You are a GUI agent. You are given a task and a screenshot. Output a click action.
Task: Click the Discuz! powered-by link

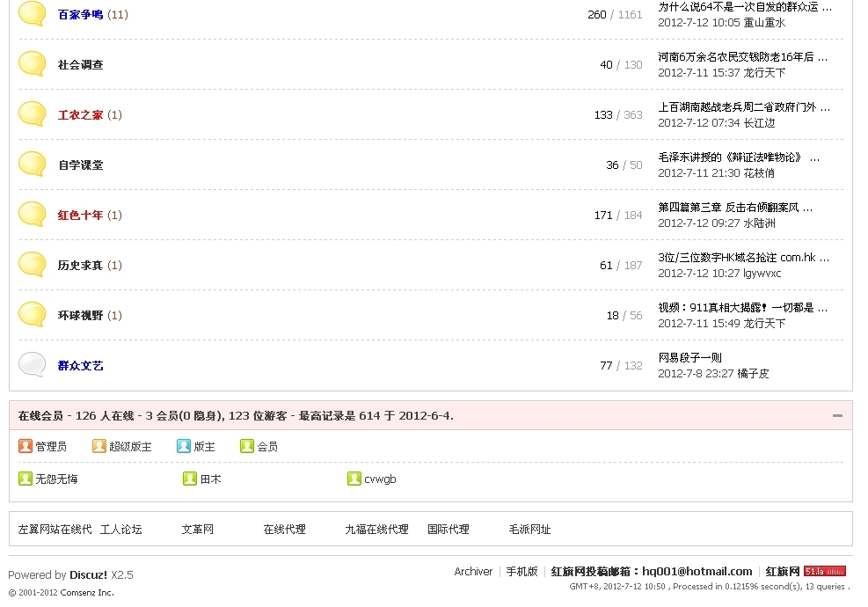tap(88, 575)
